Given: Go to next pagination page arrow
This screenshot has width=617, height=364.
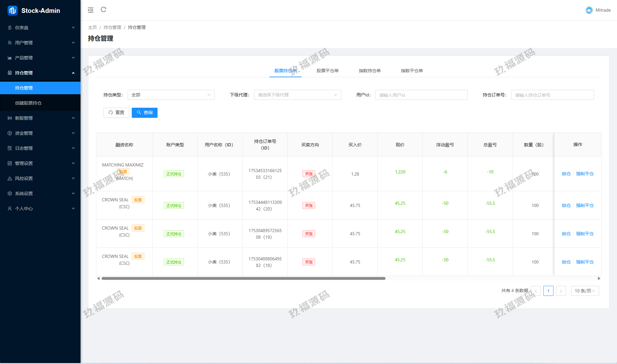Looking at the screenshot, I should [561, 291].
